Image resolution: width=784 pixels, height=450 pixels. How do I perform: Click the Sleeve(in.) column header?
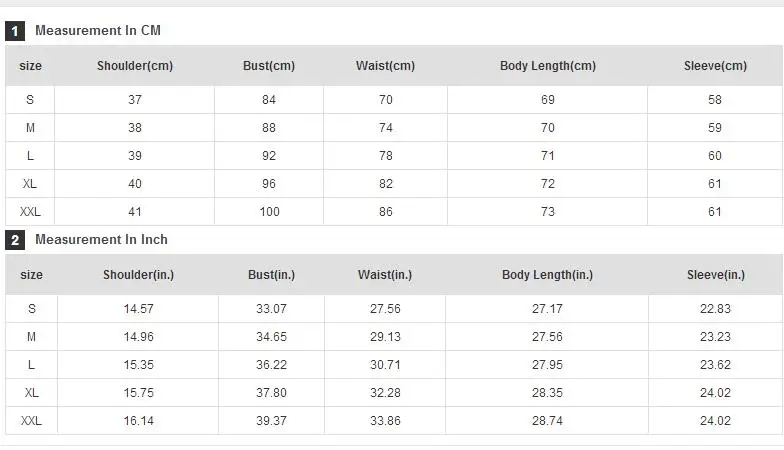click(x=716, y=274)
